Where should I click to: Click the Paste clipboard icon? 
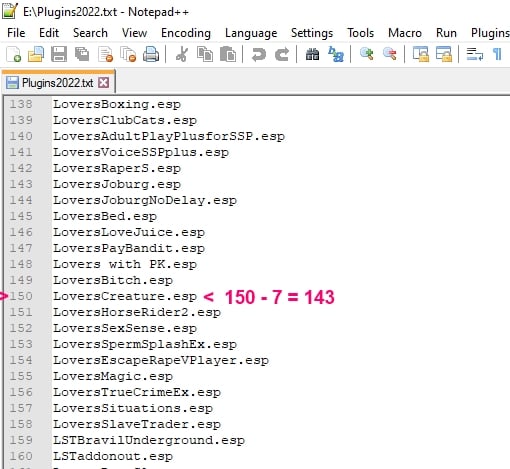228,54
